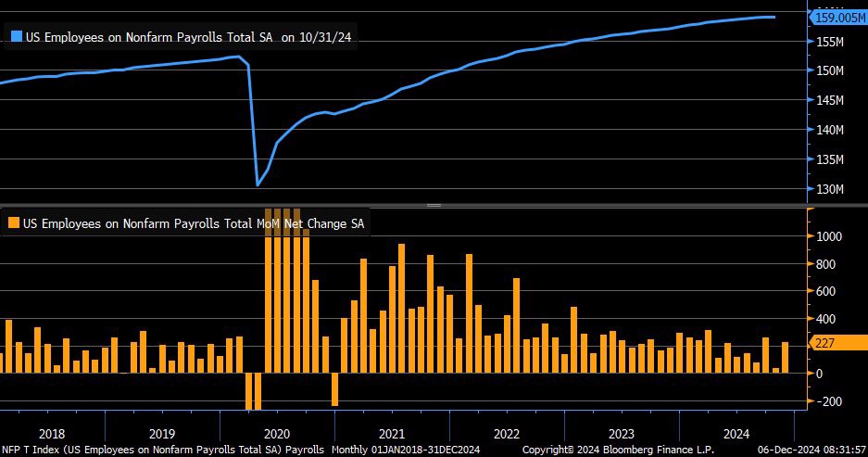The width and height of the screenshot is (868, 457).
Task: Click the 1000 tick label on lower axis
Action: point(829,236)
